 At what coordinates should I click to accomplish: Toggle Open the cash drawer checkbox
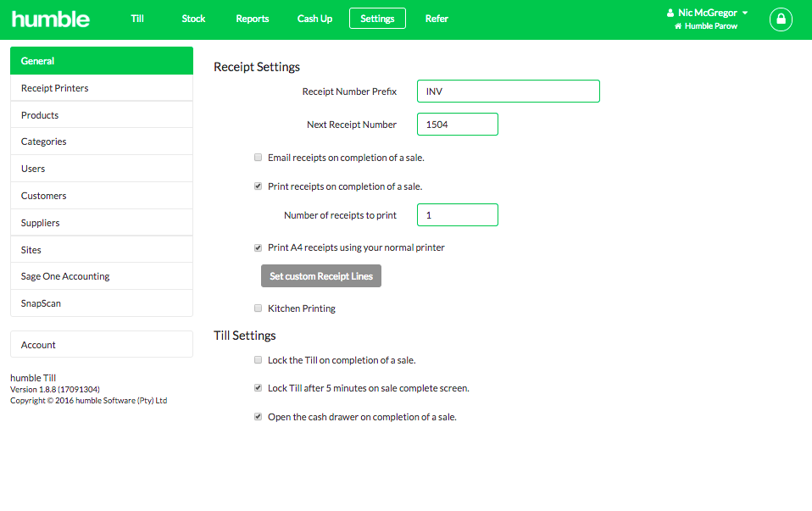(258, 417)
